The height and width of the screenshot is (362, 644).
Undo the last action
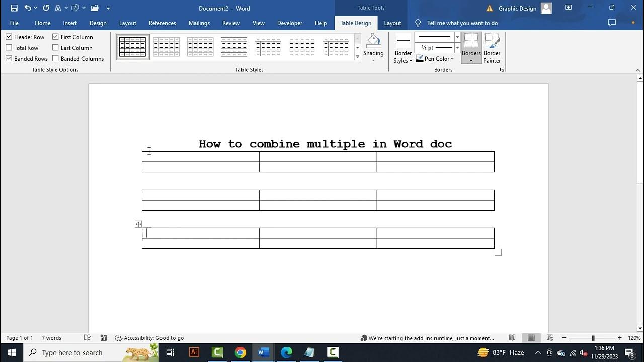pyautogui.click(x=28, y=8)
